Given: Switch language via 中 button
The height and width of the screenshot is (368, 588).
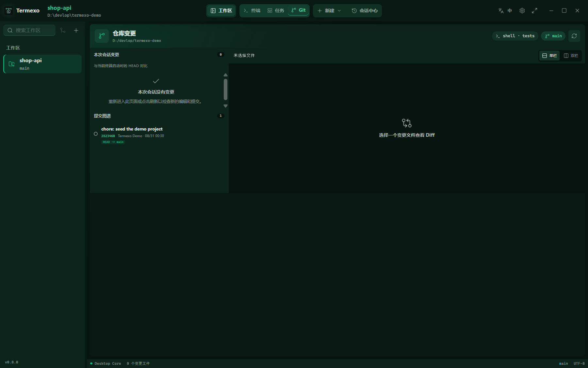Looking at the screenshot, I should (x=510, y=10).
